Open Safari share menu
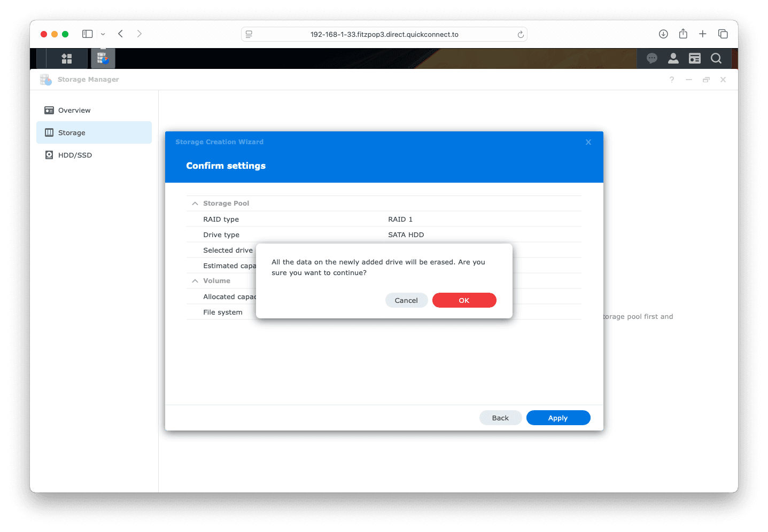The height and width of the screenshot is (532, 768). tap(683, 34)
